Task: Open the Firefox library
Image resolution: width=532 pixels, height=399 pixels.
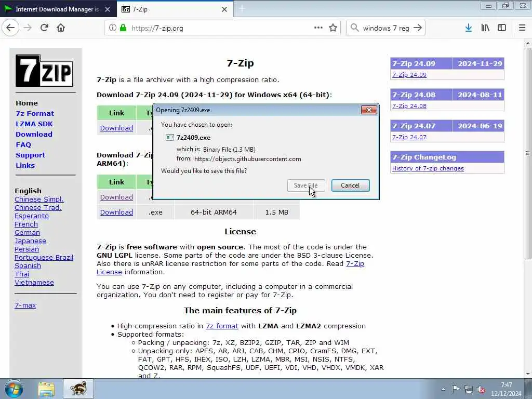Action: pyautogui.click(x=485, y=28)
